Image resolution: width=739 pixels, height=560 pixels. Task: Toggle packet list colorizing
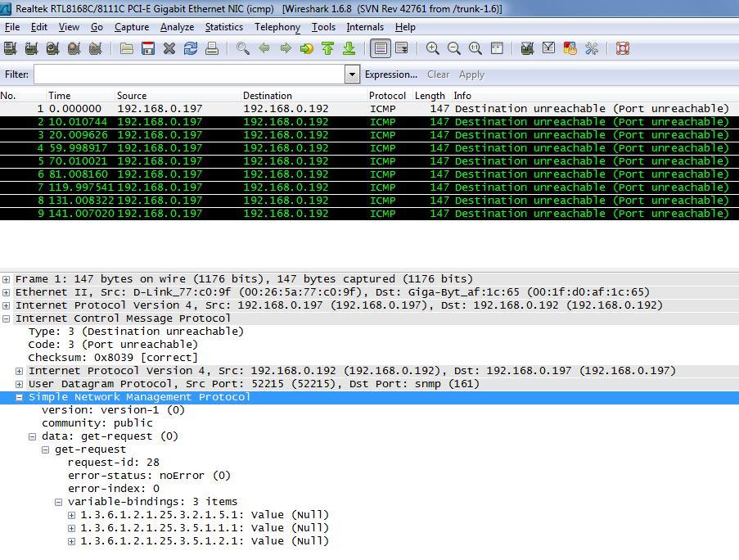coord(381,48)
